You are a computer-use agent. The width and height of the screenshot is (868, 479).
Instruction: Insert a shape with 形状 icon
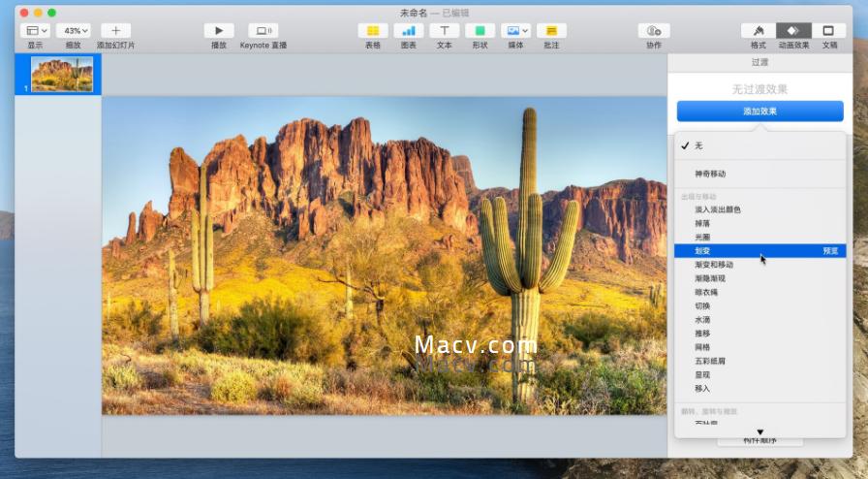click(x=480, y=30)
